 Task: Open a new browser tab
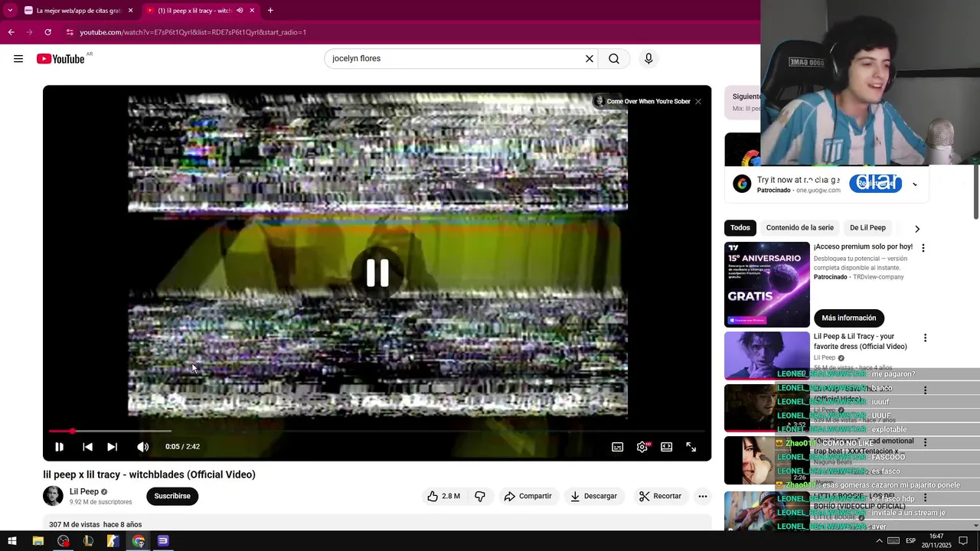[x=270, y=11]
